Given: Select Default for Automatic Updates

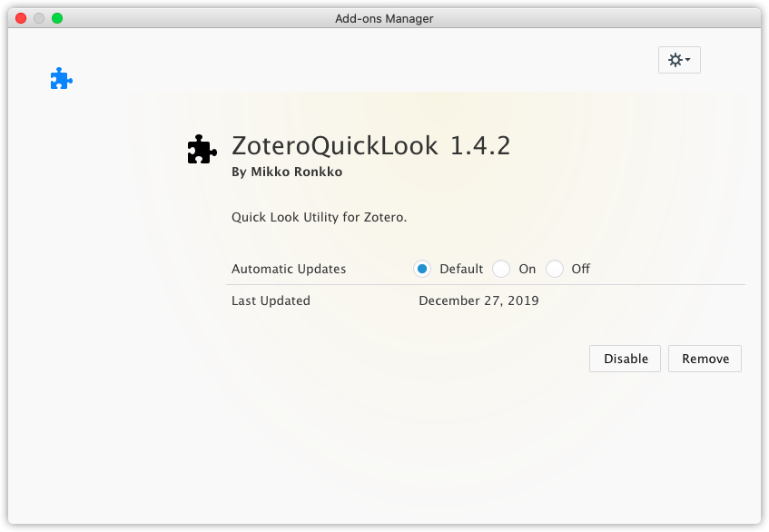Looking at the screenshot, I should pos(422,269).
